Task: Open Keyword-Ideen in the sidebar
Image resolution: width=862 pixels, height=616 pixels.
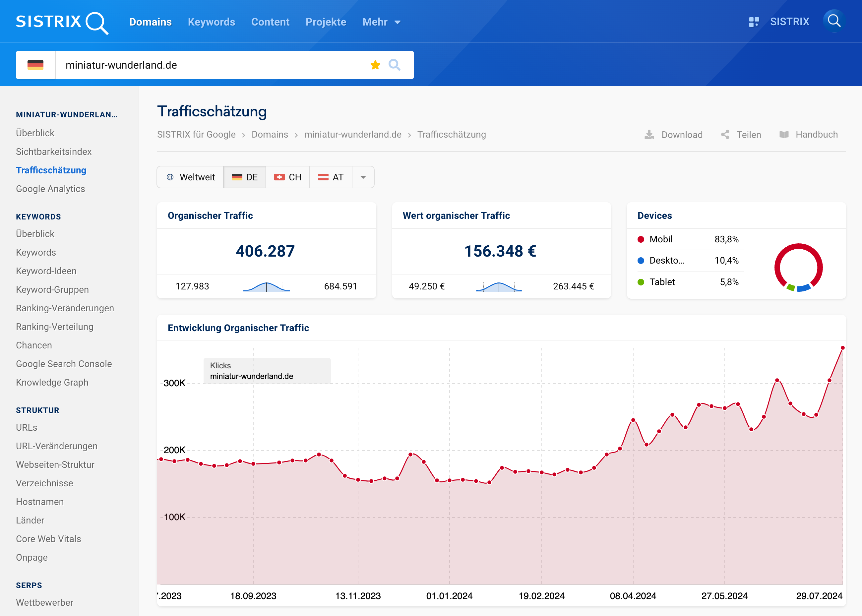Action: [46, 271]
